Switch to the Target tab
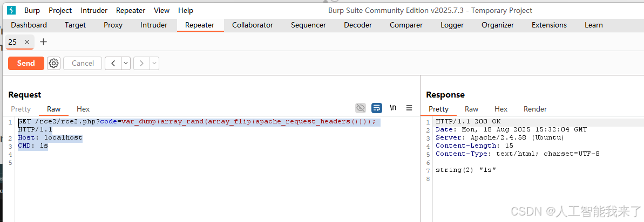 click(75, 25)
